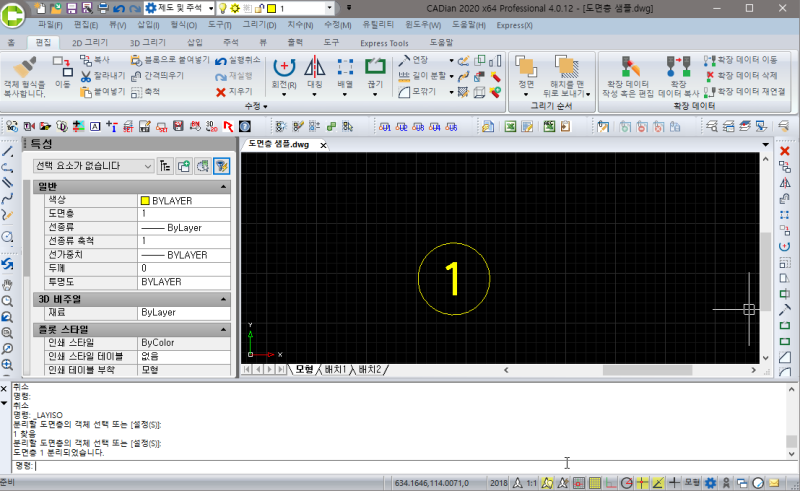Click the mail envelope icon in status bar
The height and width of the screenshot is (491, 800).
point(774,482)
